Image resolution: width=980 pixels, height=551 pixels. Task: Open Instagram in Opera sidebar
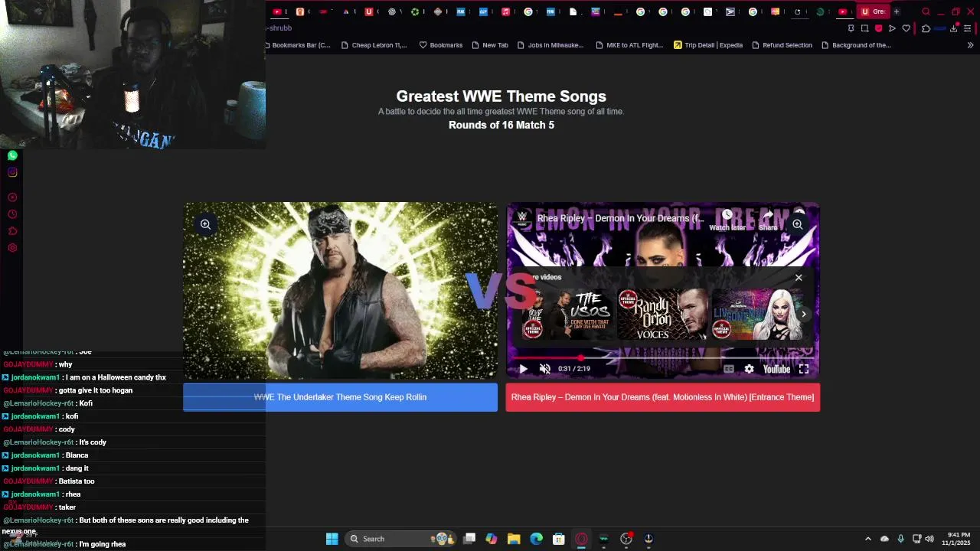pyautogui.click(x=12, y=172)
